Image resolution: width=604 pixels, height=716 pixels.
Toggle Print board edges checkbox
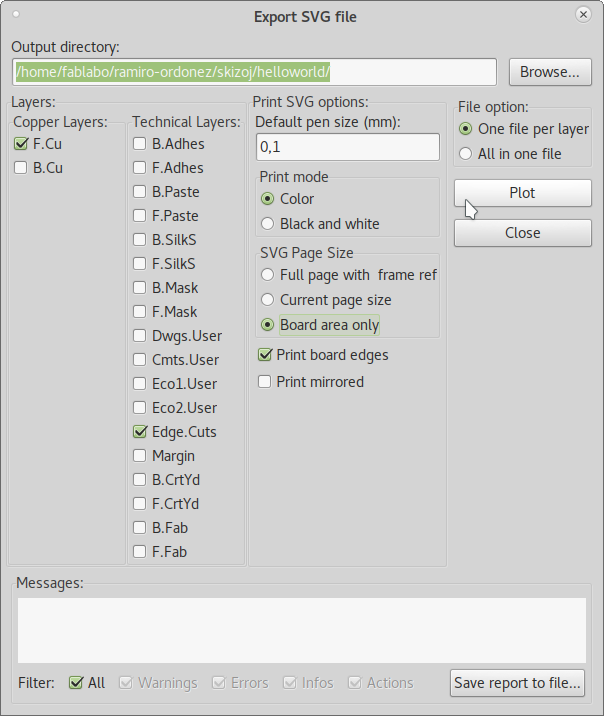(x=265, y=355)
